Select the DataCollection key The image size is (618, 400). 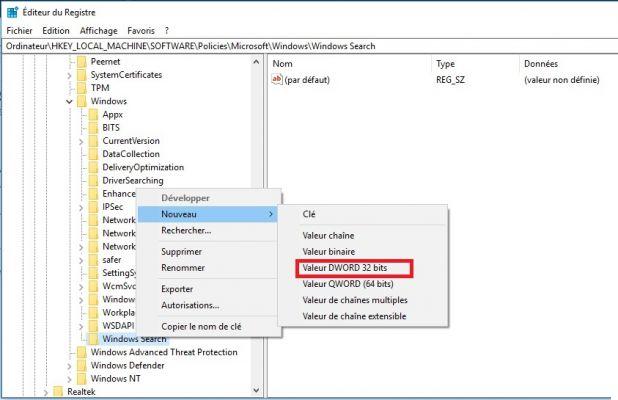coord(131,154)
